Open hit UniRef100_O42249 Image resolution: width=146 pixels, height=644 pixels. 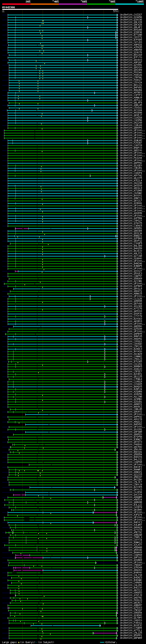(131, 123)
